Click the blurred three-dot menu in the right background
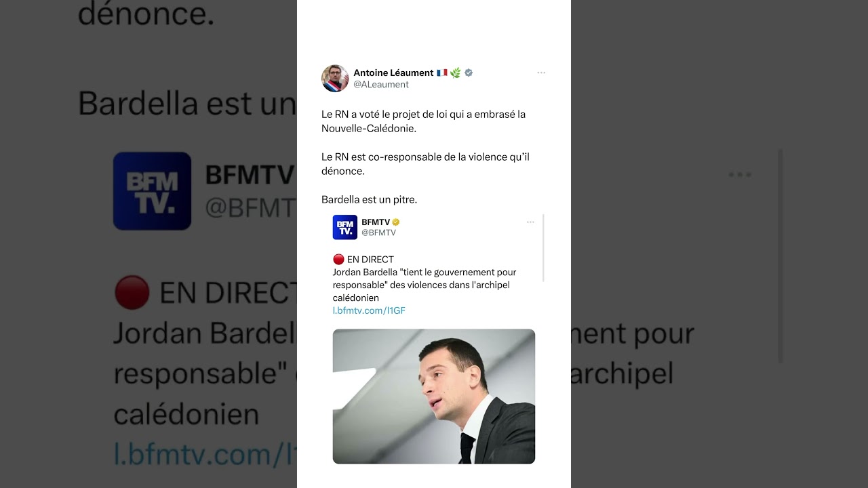Screen dimensions: 868x488 [x=740, y=175]
